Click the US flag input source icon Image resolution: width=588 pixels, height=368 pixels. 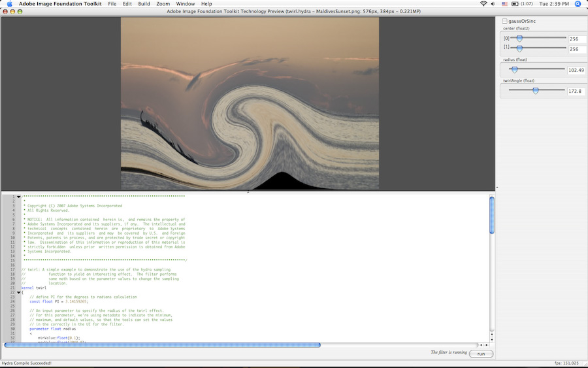point(504,4)
